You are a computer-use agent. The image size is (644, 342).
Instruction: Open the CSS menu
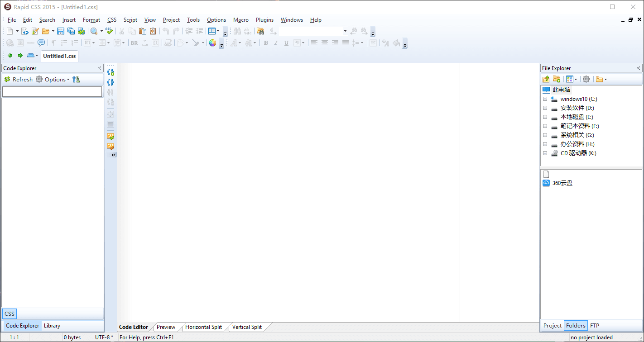click(x=112, y=20)
